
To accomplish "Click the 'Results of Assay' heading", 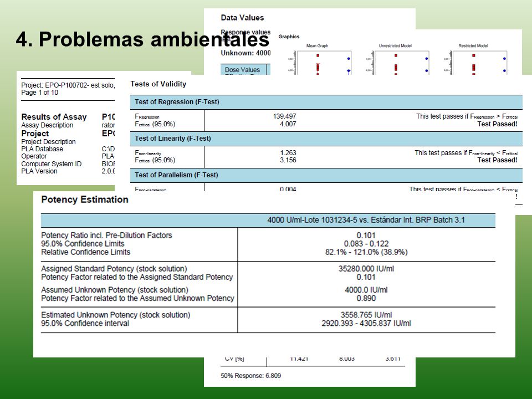I will tap(54, 117).
